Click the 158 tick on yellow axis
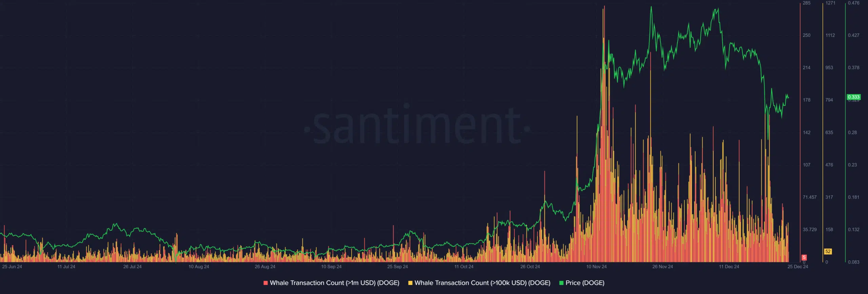This screenshot has height=294, width=868. pyautogui.click(x=829, y=230)
